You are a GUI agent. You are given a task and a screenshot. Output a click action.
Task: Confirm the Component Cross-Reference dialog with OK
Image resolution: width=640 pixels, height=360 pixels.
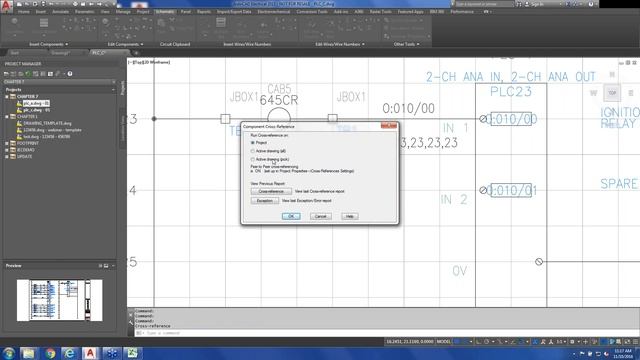click(291, 216)
